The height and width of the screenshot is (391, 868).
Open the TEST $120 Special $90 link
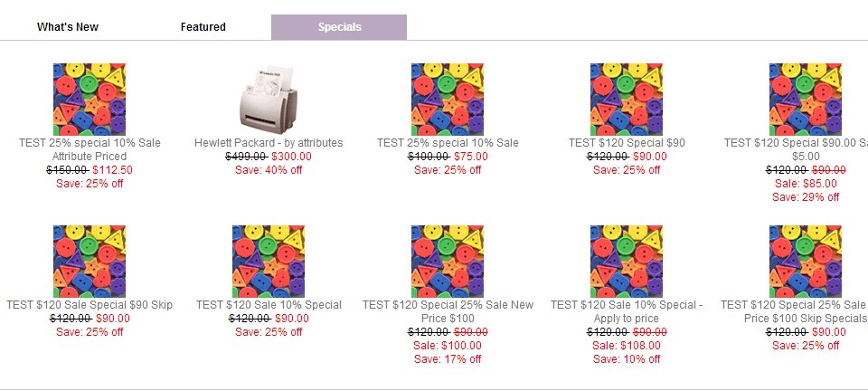pos(626,143)
